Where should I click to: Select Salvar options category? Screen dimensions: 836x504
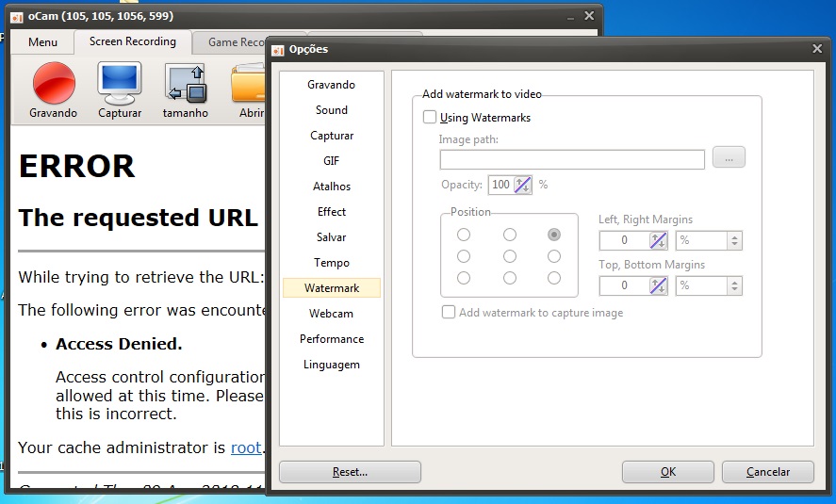pyautogui.click(x=331, y=237)
